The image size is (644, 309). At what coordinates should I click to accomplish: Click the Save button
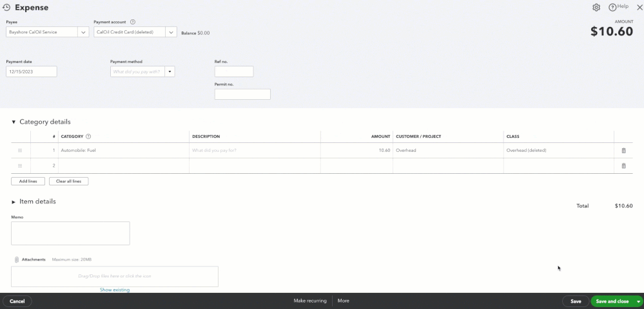tap(576, 301)
